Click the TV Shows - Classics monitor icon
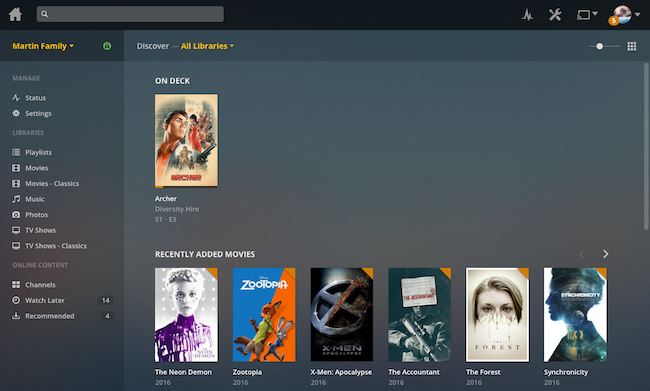 tap(16, 245)
